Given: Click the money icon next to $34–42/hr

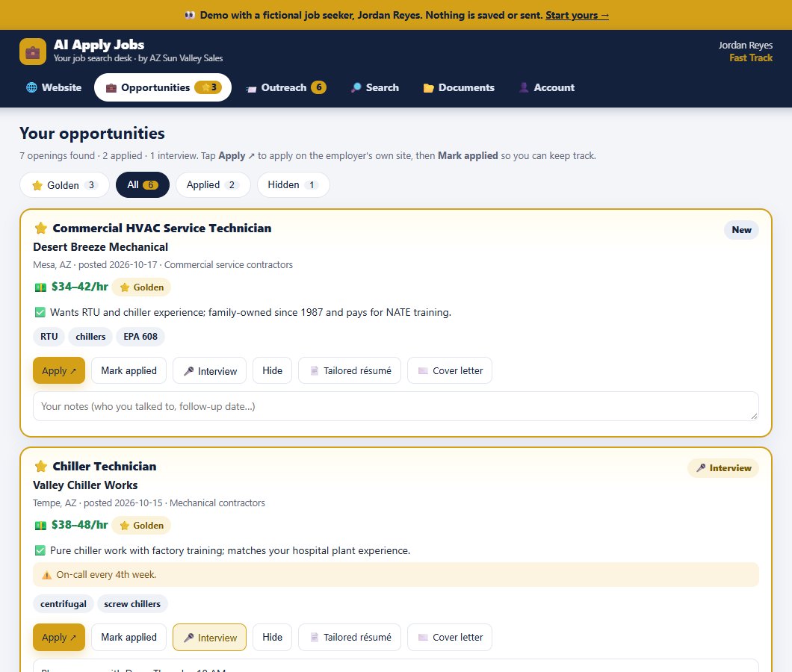Looking at the screenshot, I should click(x=40, y=287).
